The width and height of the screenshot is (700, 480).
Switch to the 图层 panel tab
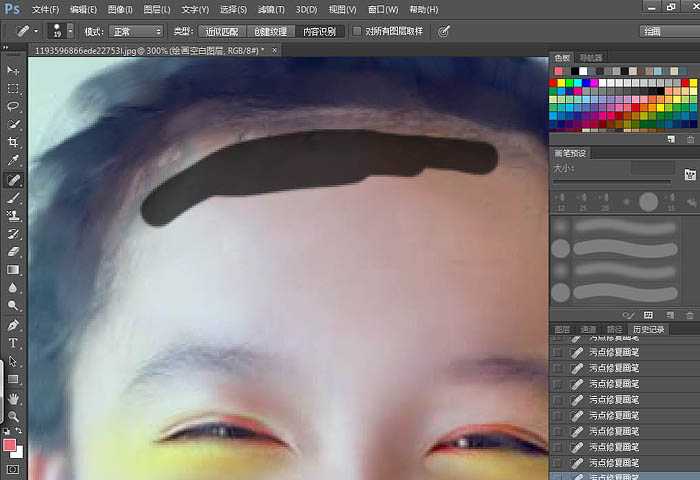coord(562,330)
